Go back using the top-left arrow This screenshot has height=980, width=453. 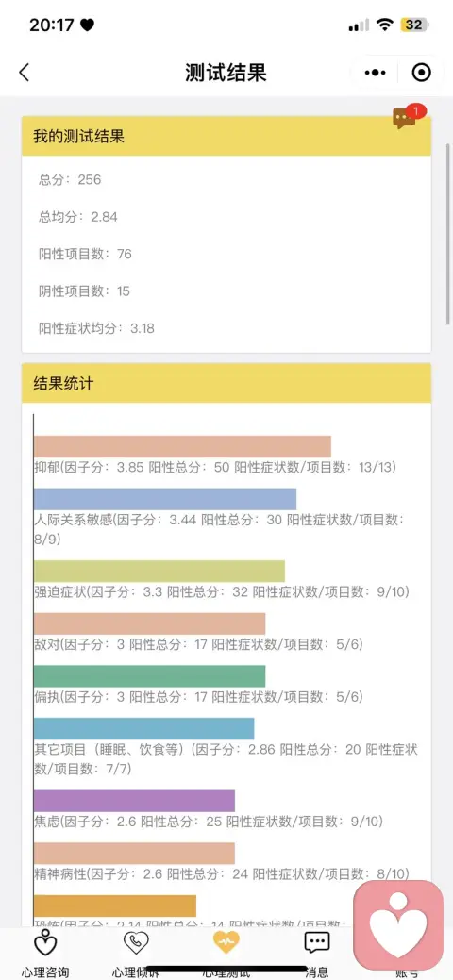coord(24,73)
